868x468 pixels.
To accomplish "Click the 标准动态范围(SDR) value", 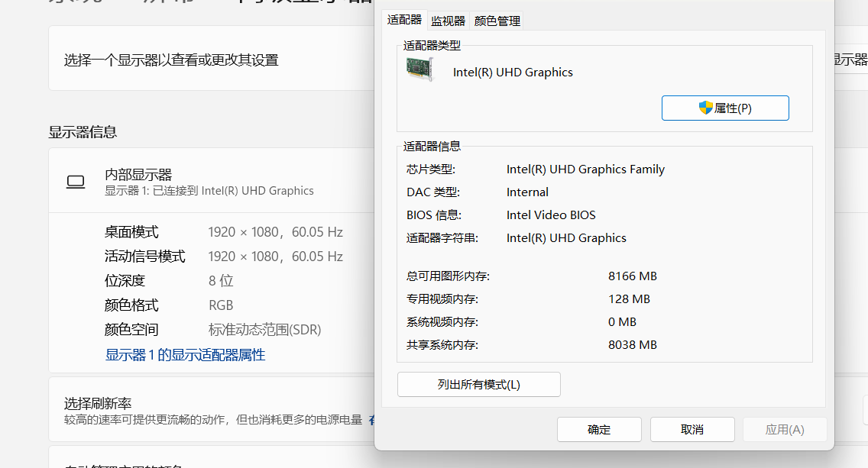I will [x=264, y=330].
